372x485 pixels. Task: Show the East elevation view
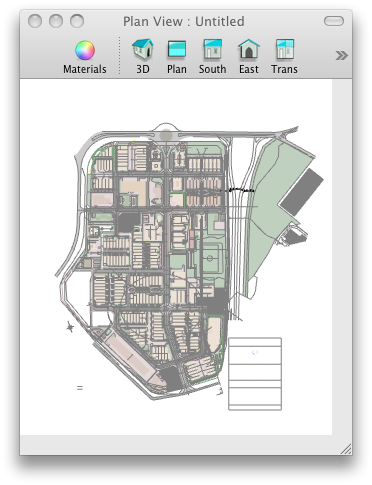point(249,56)
